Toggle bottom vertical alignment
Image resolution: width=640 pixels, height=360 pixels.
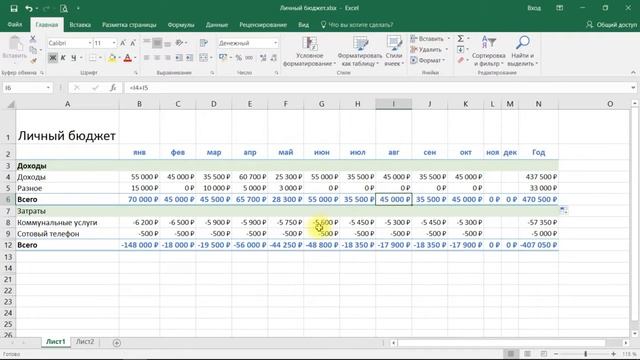pyautogui.click(x=167, y=43)
